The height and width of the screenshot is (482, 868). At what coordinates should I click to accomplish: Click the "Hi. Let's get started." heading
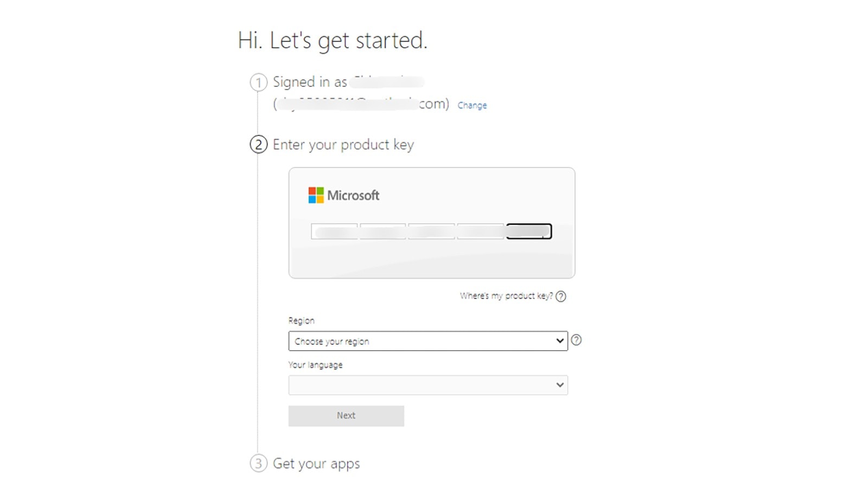coord(333,41)
